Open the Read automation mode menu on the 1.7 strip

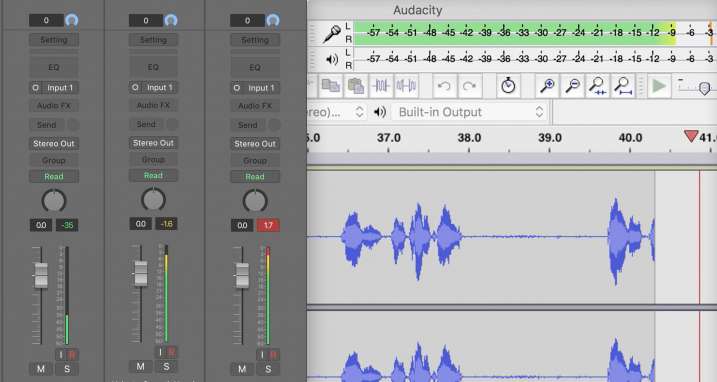point(255,177)
